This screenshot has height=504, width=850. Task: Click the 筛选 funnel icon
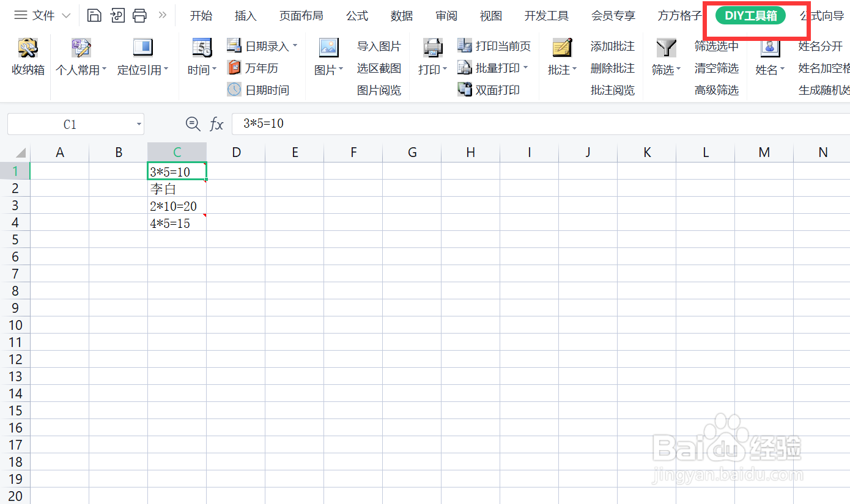point(666,48)
